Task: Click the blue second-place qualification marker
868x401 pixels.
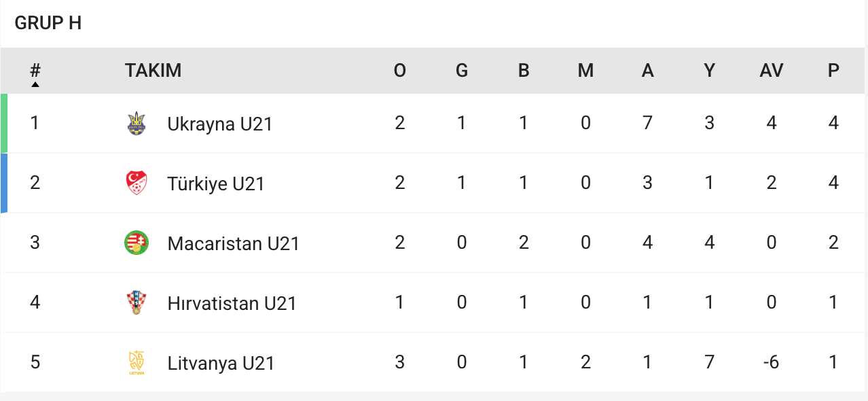Action: 4,184
